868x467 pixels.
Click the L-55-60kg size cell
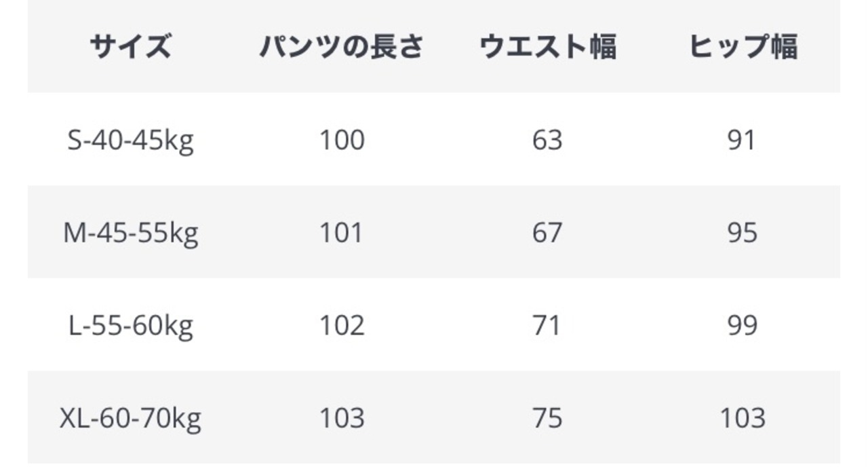(x=130, y=326)
